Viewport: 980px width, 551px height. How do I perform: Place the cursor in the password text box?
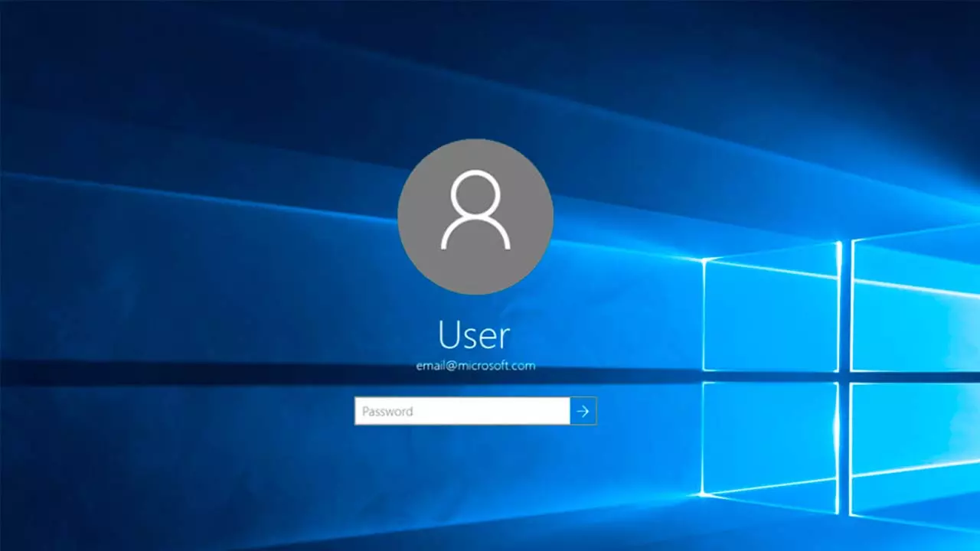(459, 411)
